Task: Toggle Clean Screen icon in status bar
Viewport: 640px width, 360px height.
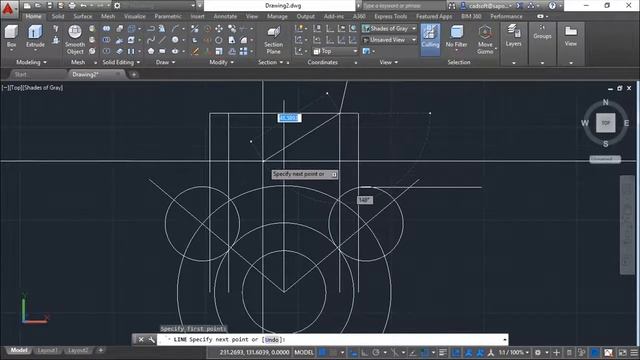Action: coord(622,352)
